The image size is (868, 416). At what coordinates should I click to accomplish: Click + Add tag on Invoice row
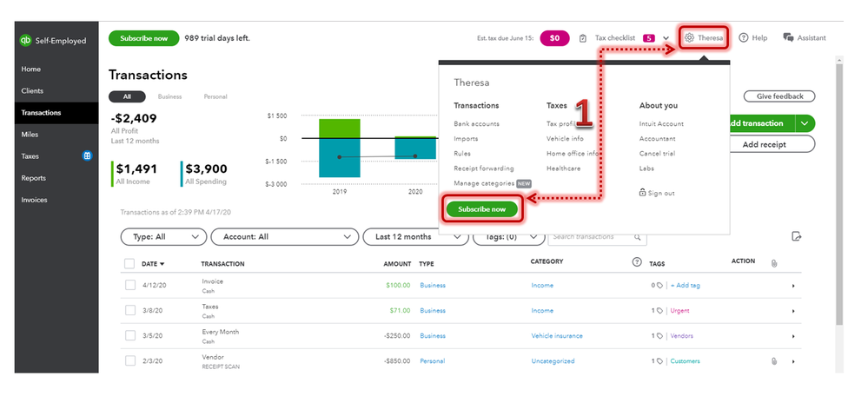(686, 286)
